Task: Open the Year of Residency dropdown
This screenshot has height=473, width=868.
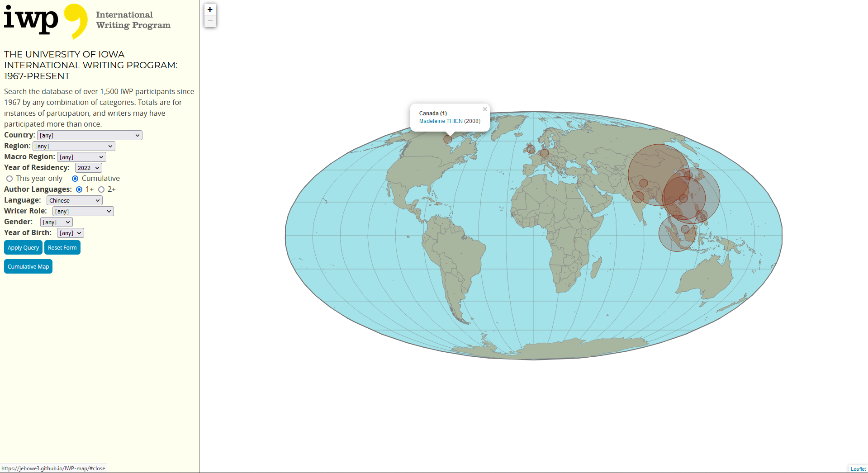Action: pyautogui.click(x=88, y=168)
